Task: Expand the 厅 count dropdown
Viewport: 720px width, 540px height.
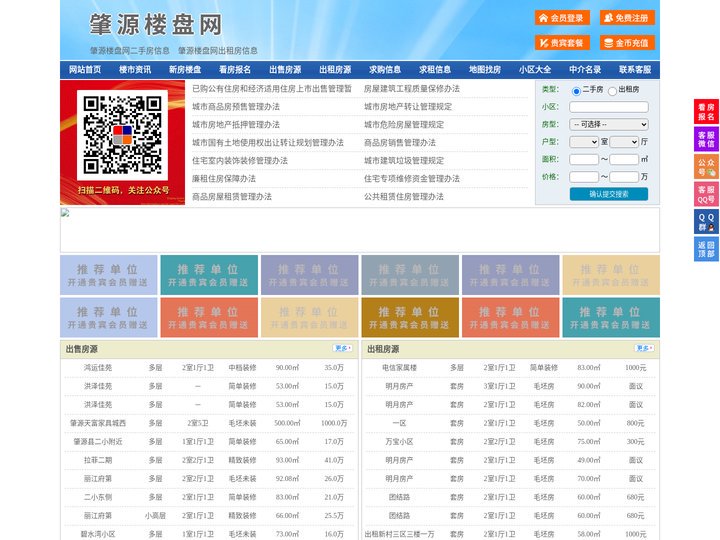Action: [624, 142]
